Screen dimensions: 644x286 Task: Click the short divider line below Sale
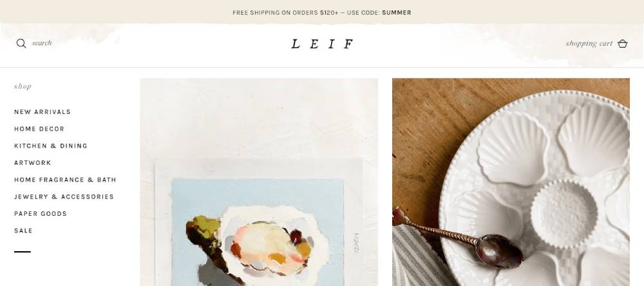pyautogui.click(x=22, y=251)
